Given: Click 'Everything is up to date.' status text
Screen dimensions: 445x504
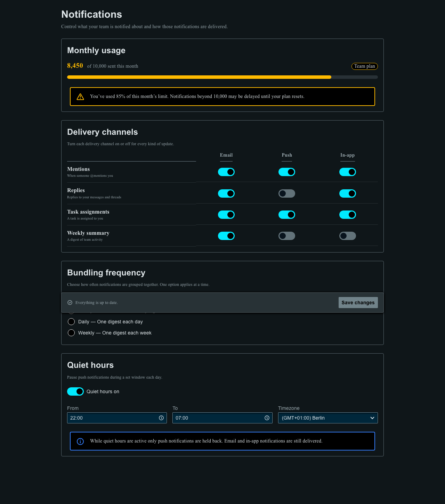Looking at the screenshot, I should click(x=97, y=303).
